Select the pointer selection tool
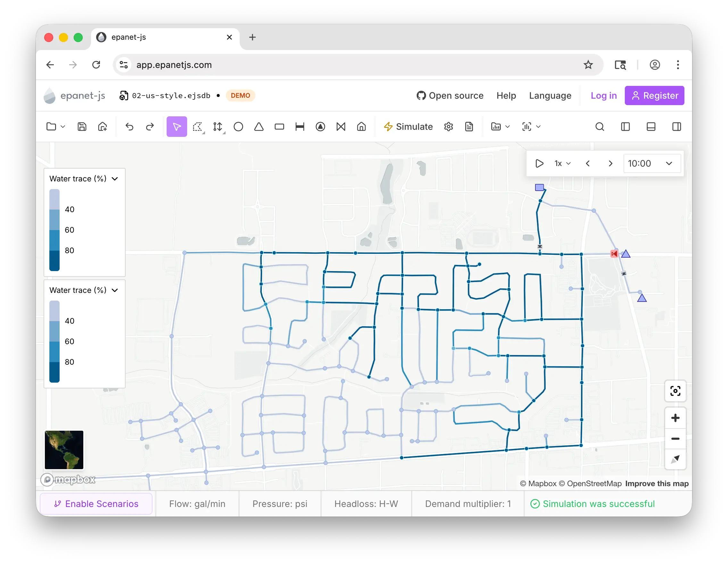 click(x=177, y=127)
